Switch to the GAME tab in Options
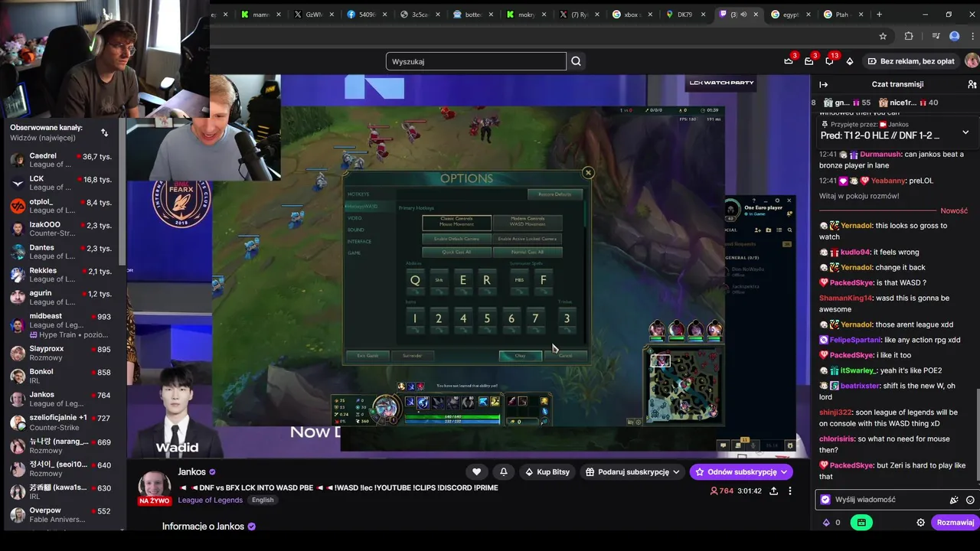The image size is (980, 551). pyautogui.click(x=354, y=253)
